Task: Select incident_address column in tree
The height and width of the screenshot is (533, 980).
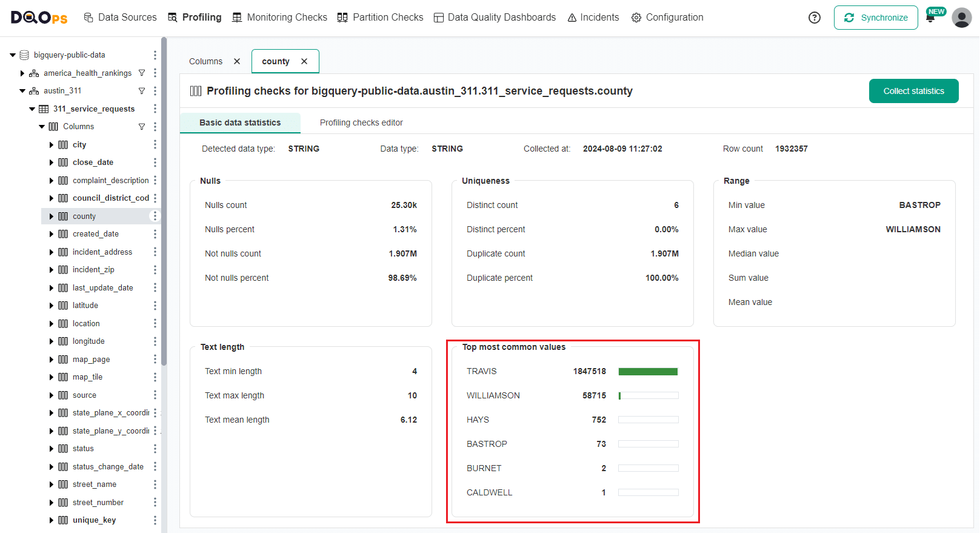Action: 102,252
